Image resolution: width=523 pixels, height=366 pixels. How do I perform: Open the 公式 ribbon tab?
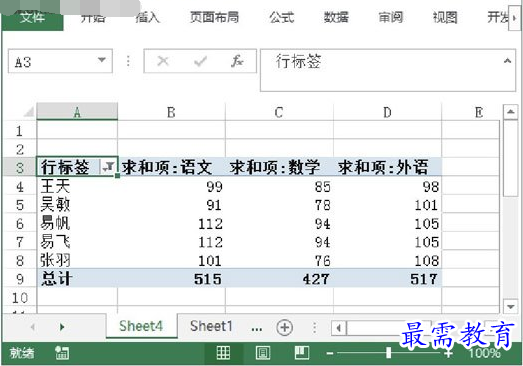tap(282, 17)
